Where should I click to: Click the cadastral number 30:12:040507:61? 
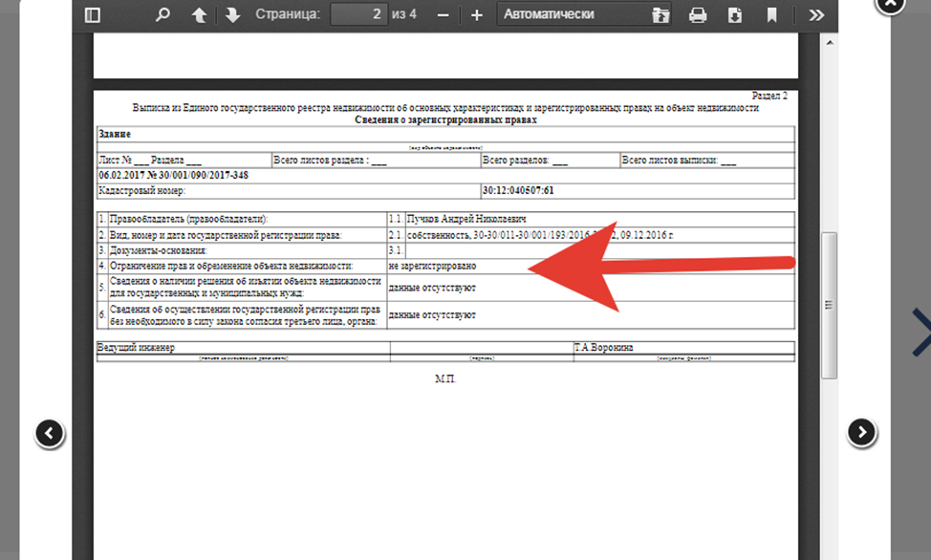(519, 191)
